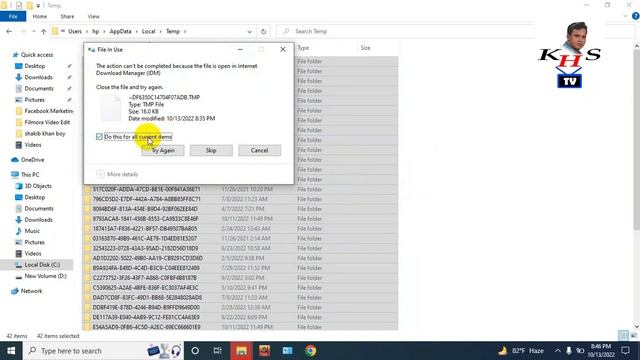Open the Home ribbon tab
Screen dimensions: 640x360
[x=40, y=16]
